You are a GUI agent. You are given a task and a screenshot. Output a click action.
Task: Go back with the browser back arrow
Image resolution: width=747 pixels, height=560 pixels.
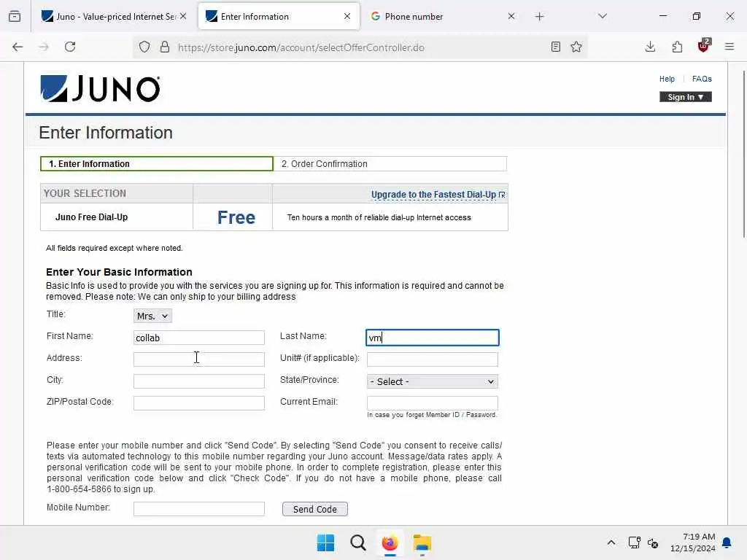18,47
